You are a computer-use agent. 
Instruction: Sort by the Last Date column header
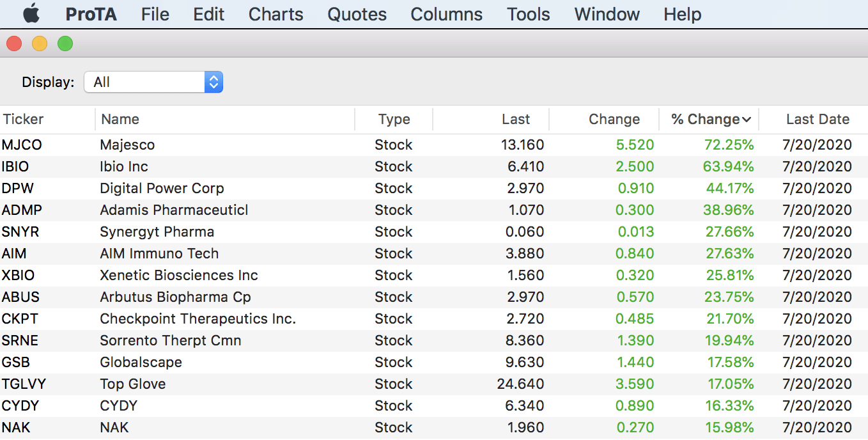(818, 119)
